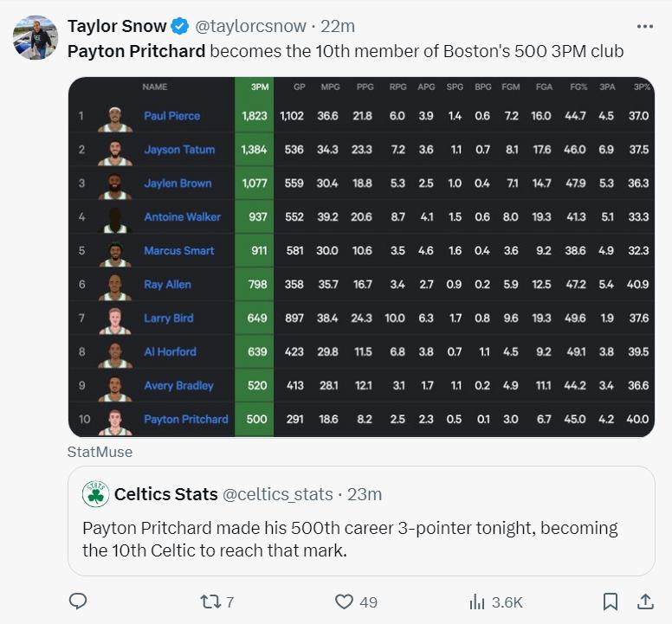672x624 pixels.
Task: Click the reply comment bubble icon
Action: (78, 601)
